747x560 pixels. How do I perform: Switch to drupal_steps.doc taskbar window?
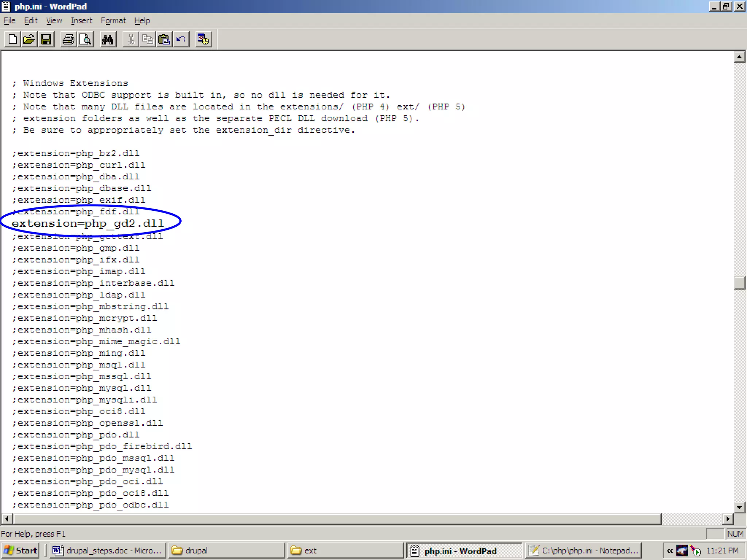pyautogui.click(x=108, y=551)
